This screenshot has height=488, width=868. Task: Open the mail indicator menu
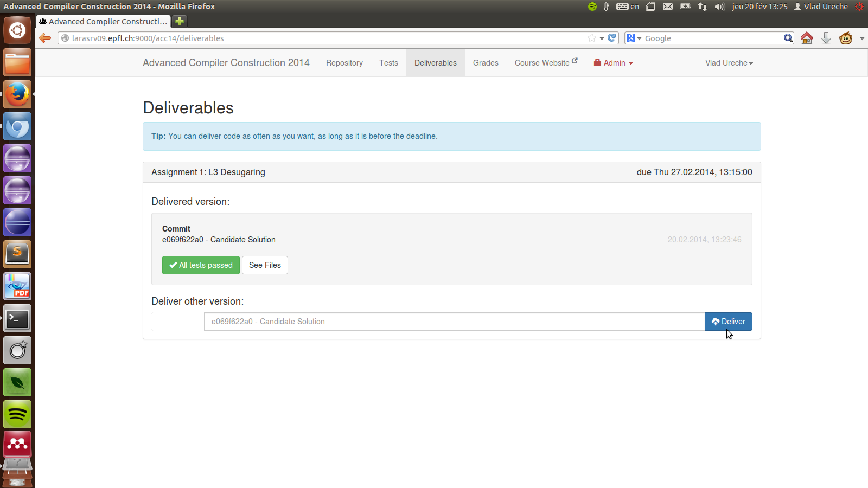click(668, 7)
